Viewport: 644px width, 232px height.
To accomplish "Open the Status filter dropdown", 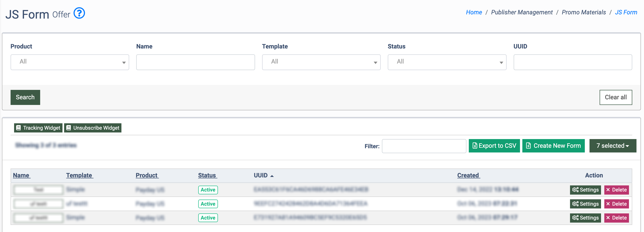I will [447, 62].
